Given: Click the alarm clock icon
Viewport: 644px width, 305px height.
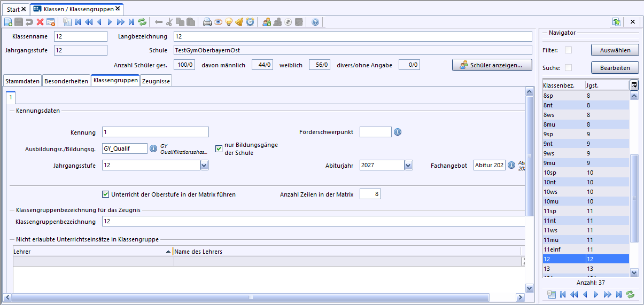Looking at the screenshot, I should [250, 22].
